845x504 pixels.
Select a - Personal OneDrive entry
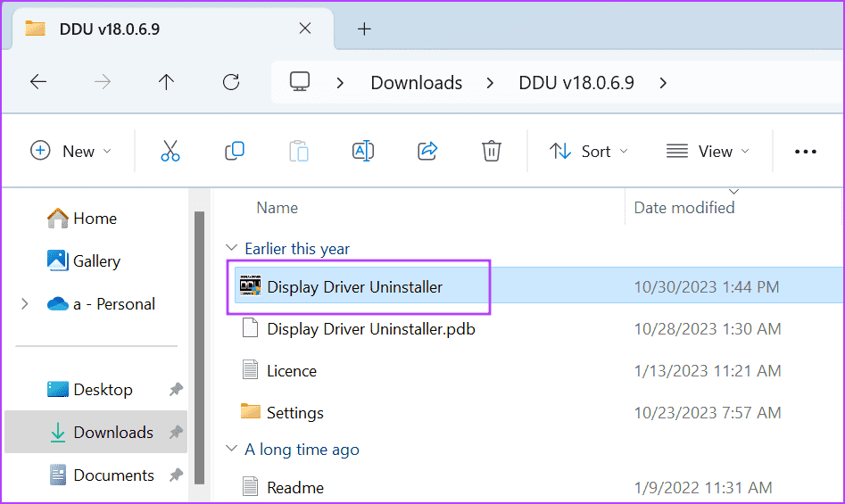101,303
